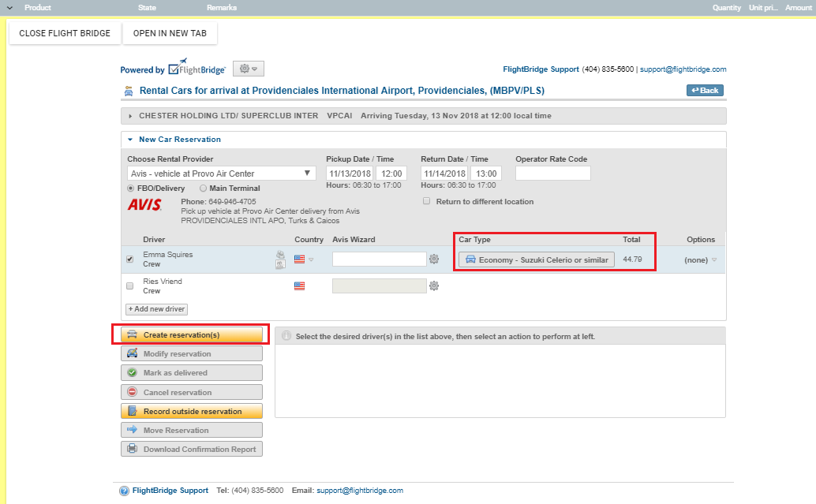Viewport: 816px width, 504px height.
Task: Click the State column header
Action: (147, 8)
